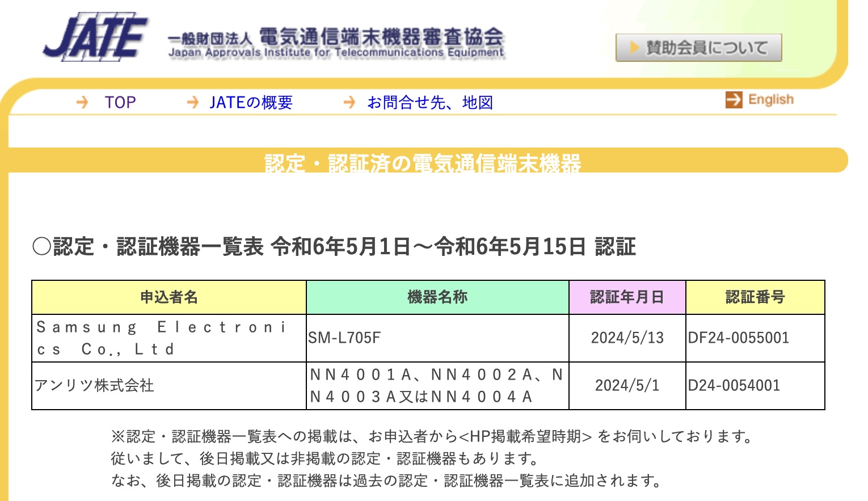This screenshot has height=501, width=868.
Task: Select the 2024/5/13 date cell
Action: coord(627,338)
